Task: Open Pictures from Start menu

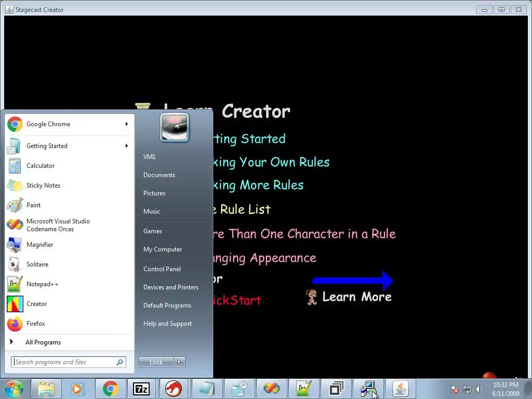Action: tap(154, 193)
